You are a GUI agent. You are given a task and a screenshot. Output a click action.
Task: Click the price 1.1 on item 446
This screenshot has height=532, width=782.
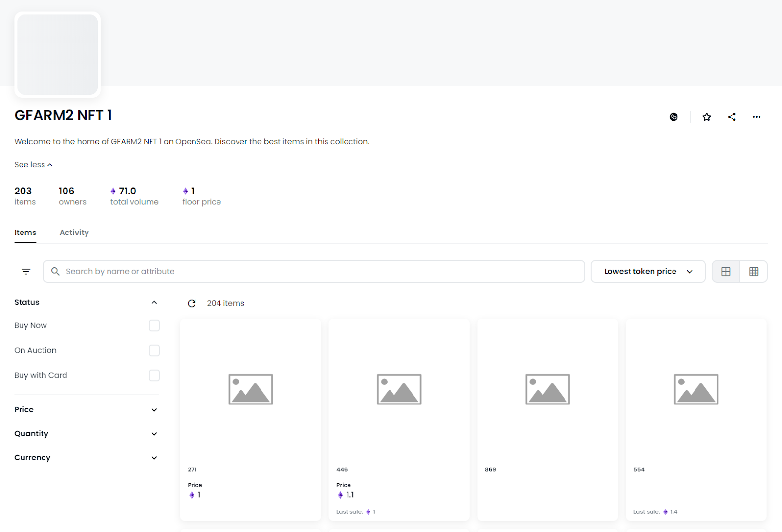[x=345, y=495]
